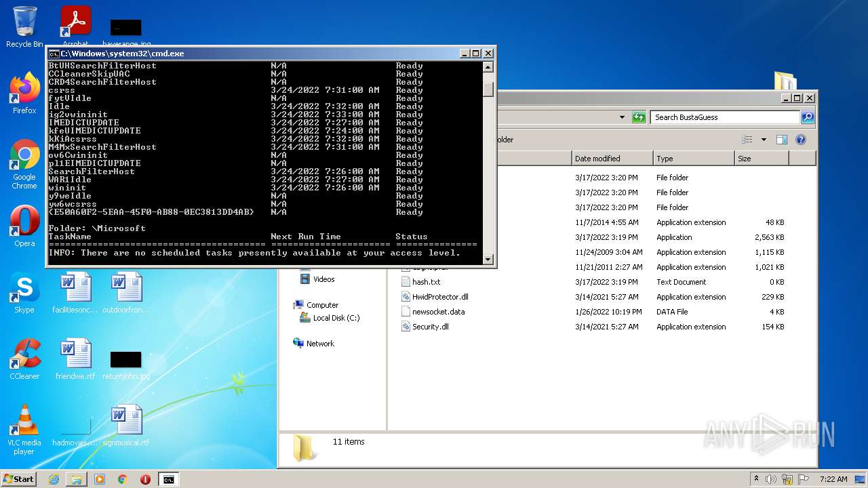868x488 pixels.
Task: Expand the change view options dropdown arrow
Action: [x=764, y=140]
